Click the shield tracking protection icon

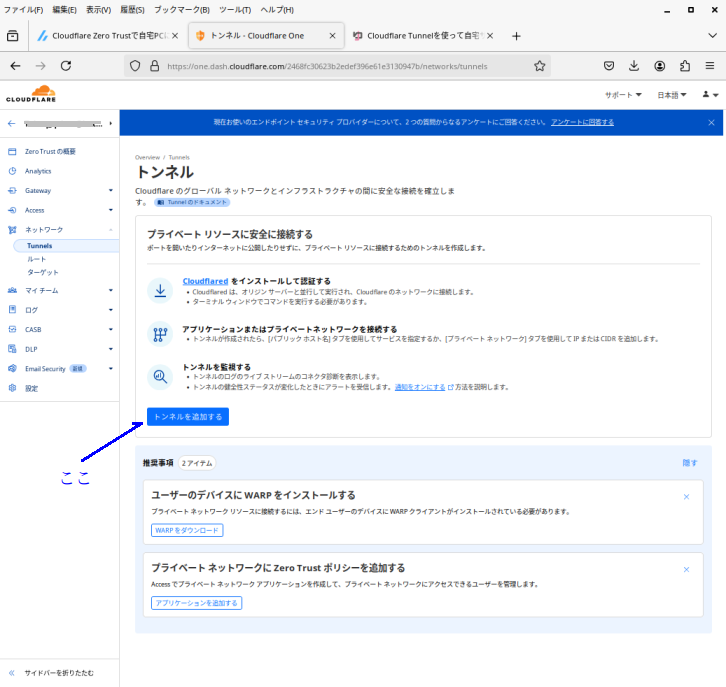pyautogui.click(x=135, y=66)
